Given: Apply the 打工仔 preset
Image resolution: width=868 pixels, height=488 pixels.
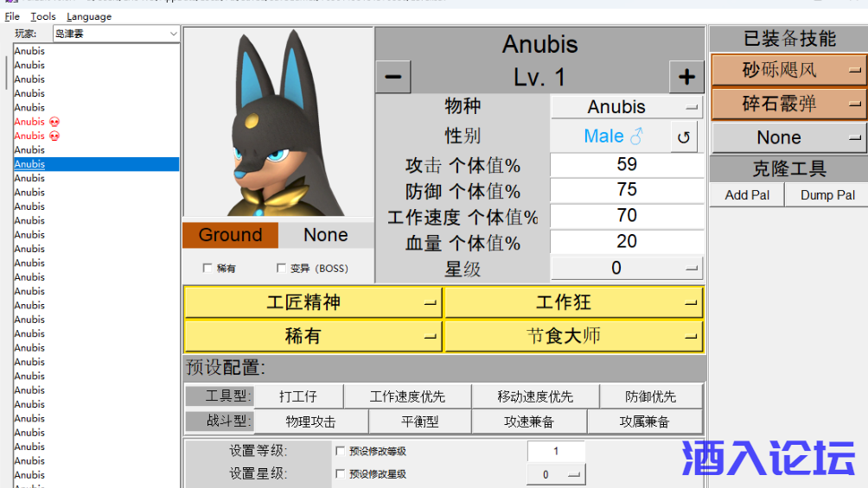Looking at the screenshot, I should coord(298,396).
